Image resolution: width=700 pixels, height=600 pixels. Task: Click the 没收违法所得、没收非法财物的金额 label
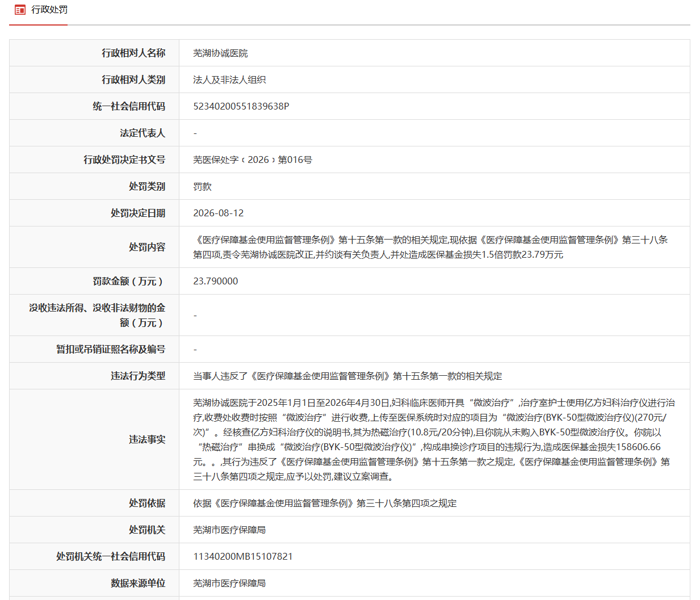pyautogui.click(x=97, y=315)
